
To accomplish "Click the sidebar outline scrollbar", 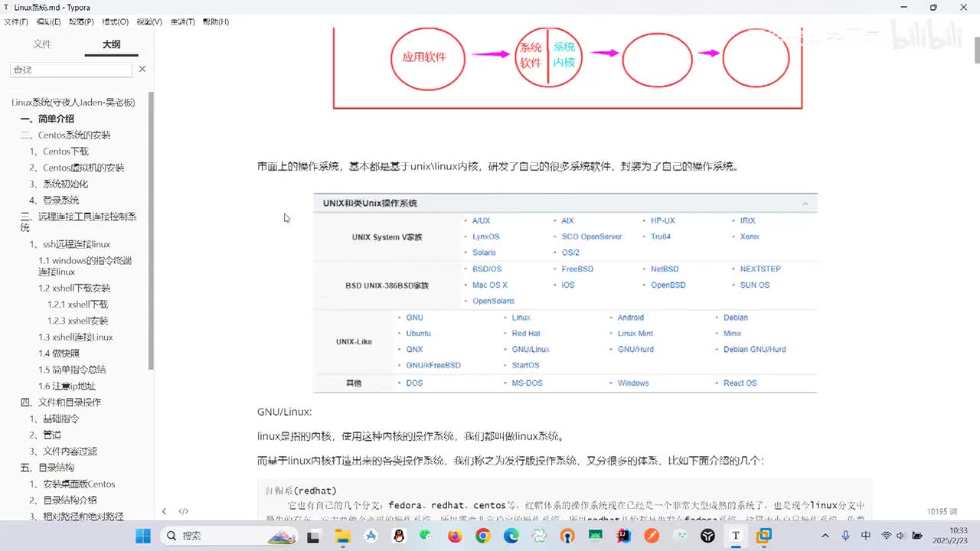I will [x=151, y=230].
